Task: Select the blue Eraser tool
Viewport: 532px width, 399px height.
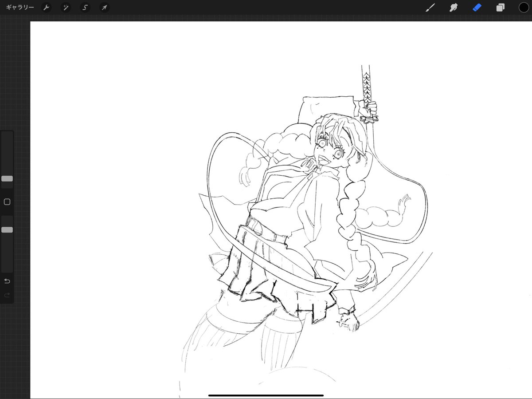Action: [477, 8]
